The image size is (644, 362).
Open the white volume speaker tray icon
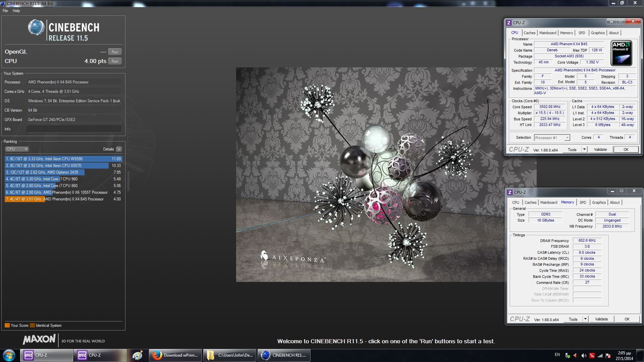click(x=584, y=356)
